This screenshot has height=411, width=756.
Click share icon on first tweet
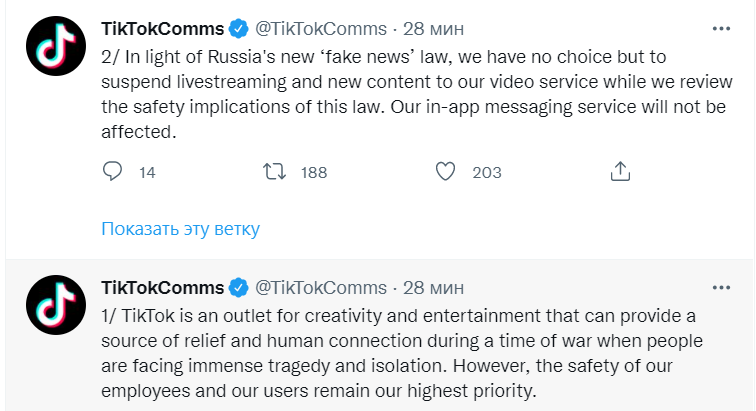click(620, 172)
